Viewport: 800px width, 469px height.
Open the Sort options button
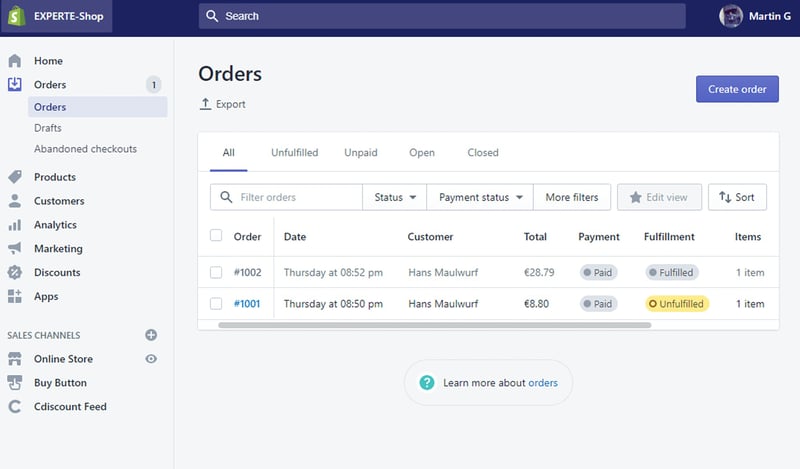point(737,197)
